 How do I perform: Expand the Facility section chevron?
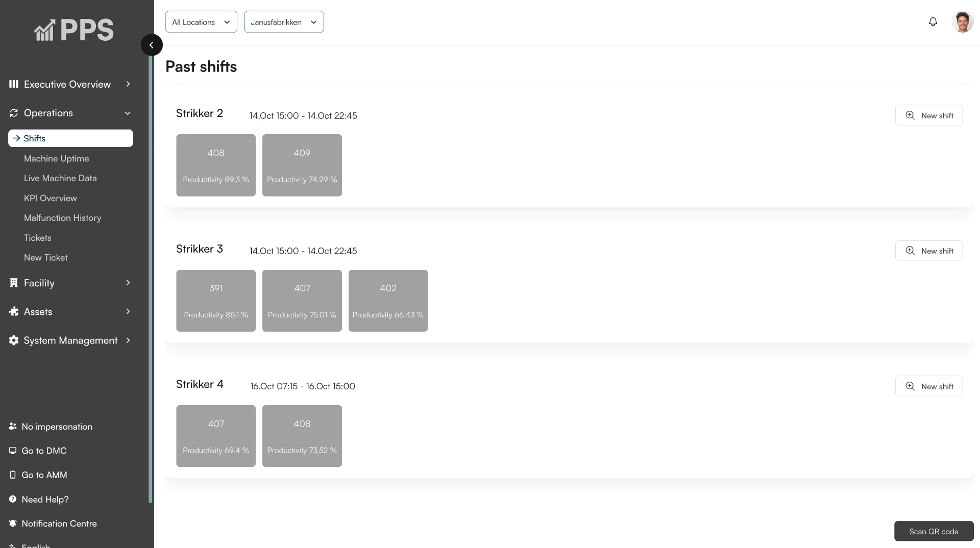pyautogui.click(x=128, y=283)
